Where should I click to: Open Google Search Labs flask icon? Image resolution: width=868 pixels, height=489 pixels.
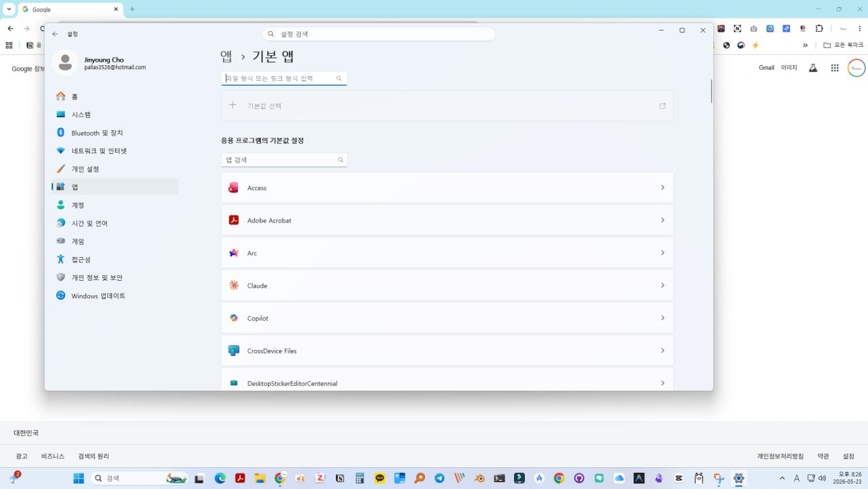click(x=813, y=68)
